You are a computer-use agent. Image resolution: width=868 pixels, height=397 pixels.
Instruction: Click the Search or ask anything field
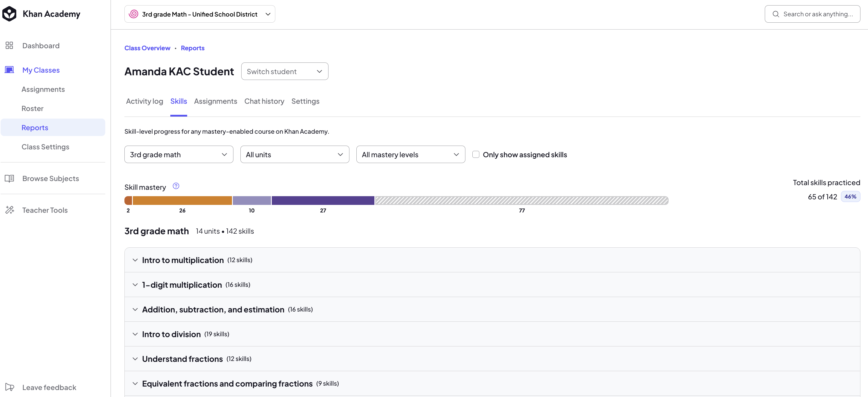(812, 14)
